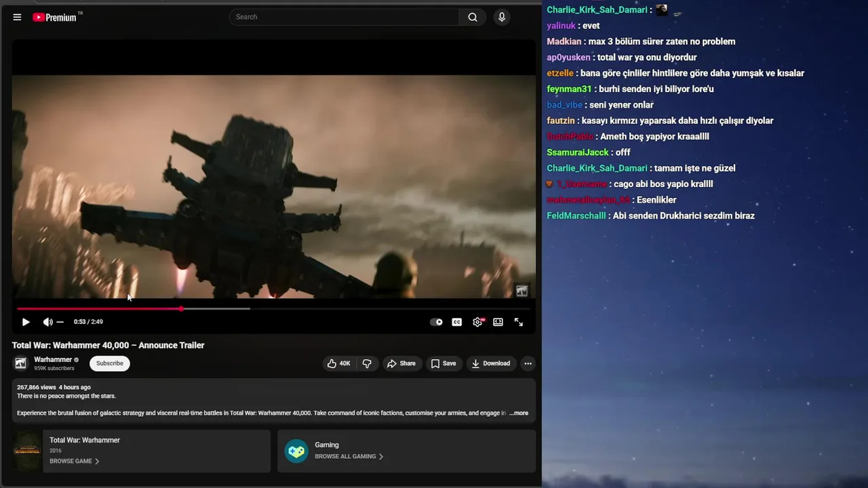Click verified badge next to Warhammer
868x488 pixels.
click(x=76, y=360)
